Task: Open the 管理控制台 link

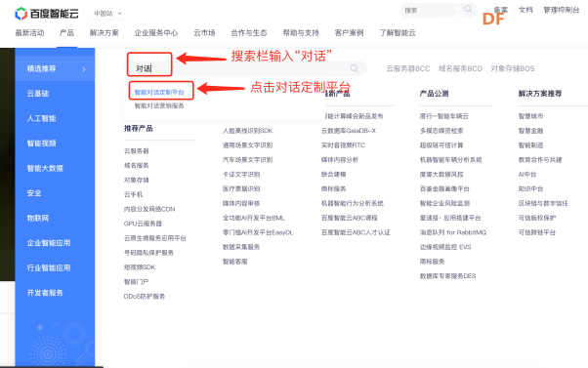Action: click(562, 10)
